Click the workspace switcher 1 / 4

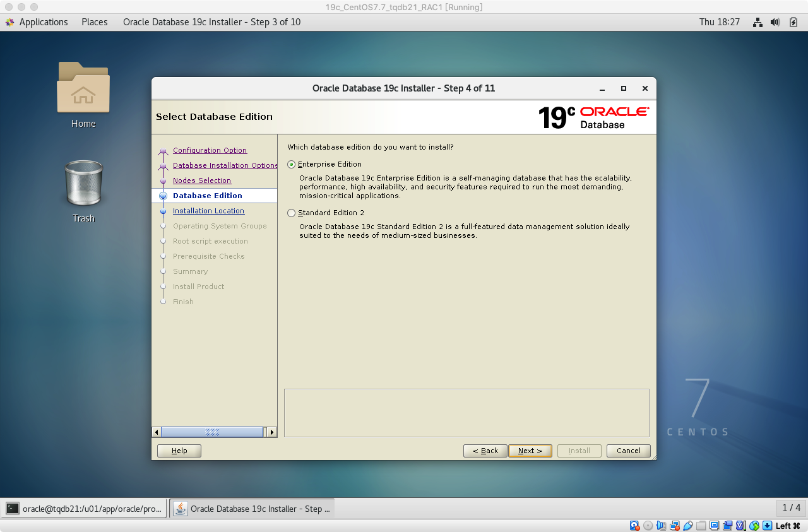coord(791,508)
